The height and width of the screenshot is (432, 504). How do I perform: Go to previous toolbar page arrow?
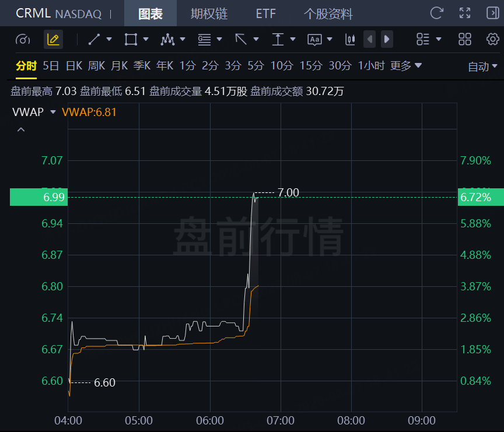point(370,40)
